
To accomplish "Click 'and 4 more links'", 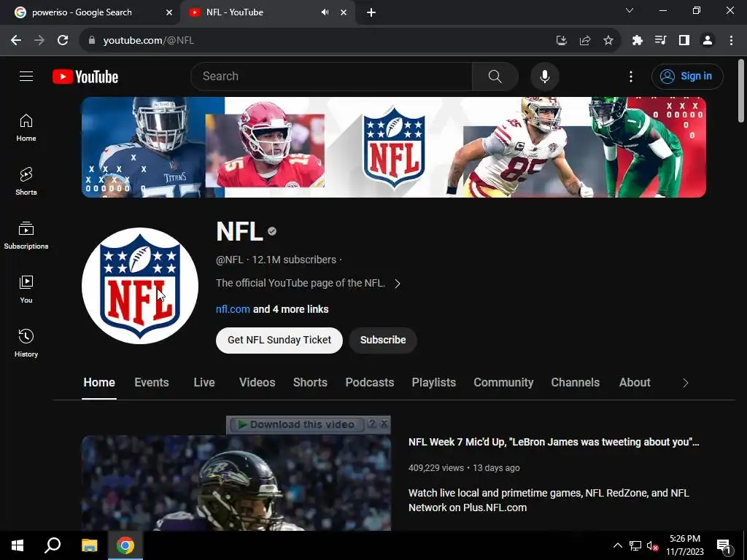I will 290,309.
